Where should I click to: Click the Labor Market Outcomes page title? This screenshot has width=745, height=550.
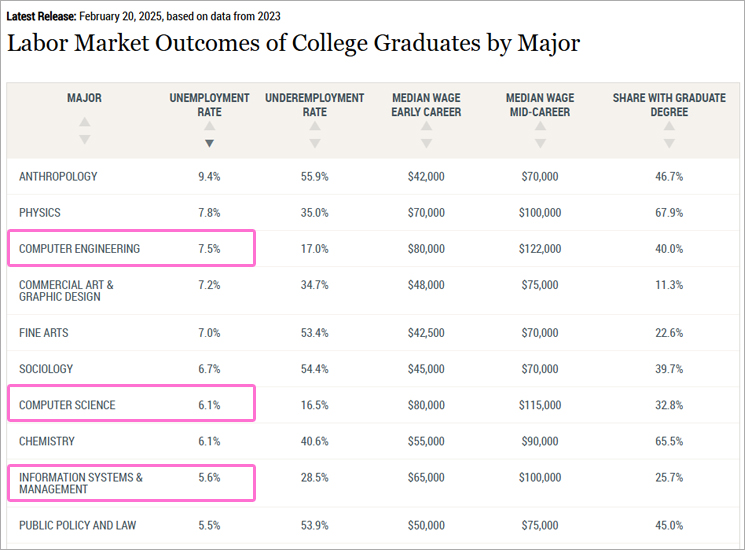point(293,44)
